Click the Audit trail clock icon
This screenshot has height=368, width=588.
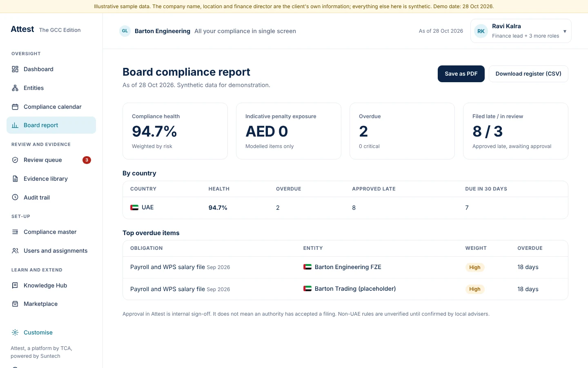pyautogui.click(x=15, y=197)
